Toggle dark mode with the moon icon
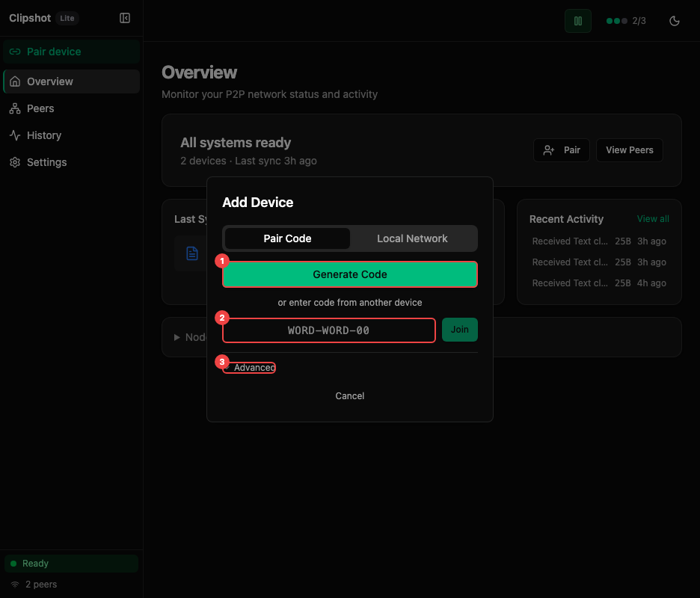700x598 pixels. [x=674, y=21]
